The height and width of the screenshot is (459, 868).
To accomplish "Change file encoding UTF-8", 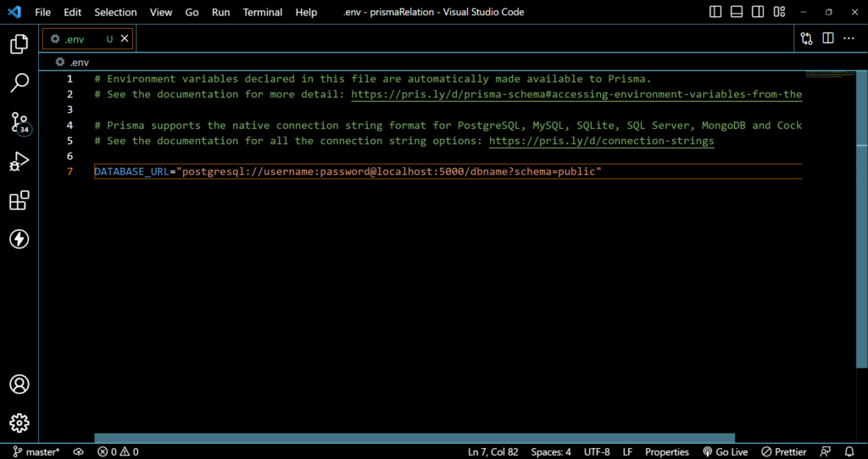I will pyautogui.click(x=597, y=452).
